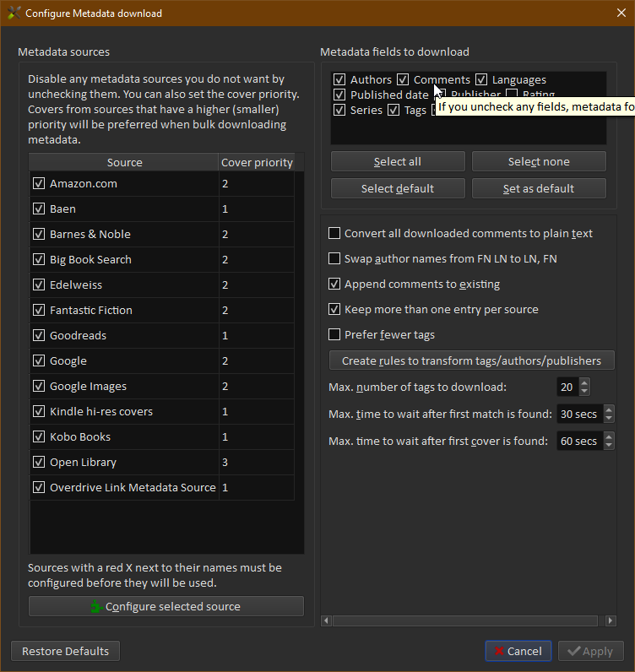Screen dimensions: 635x672
Task: Toggle Big Book Search source checkbox
Action: coord(39,259)
